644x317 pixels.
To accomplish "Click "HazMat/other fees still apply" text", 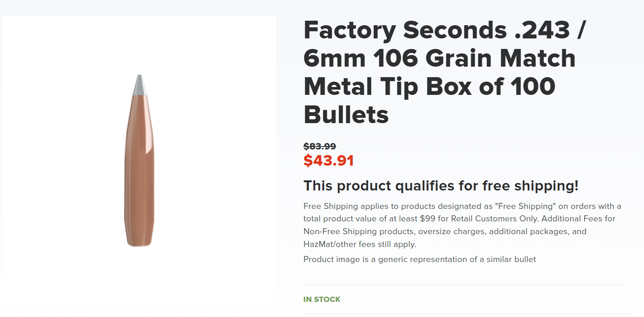I will point(360,244).
